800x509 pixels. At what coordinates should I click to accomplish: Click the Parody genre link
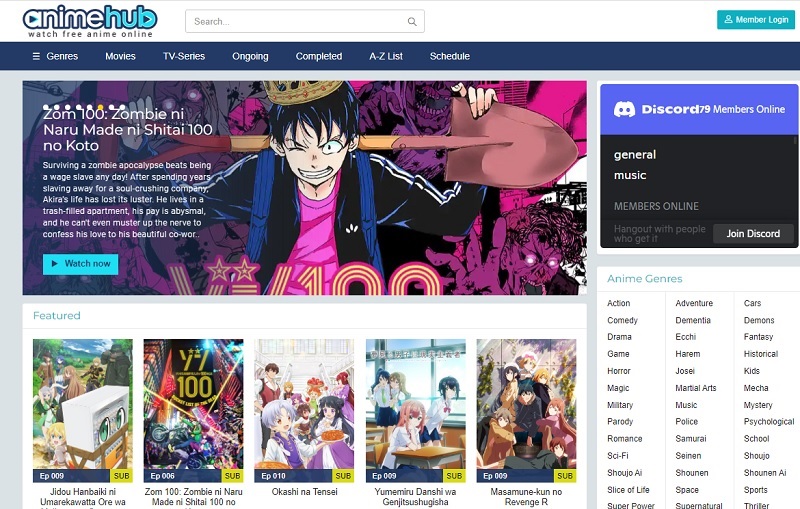pos(620,421)
